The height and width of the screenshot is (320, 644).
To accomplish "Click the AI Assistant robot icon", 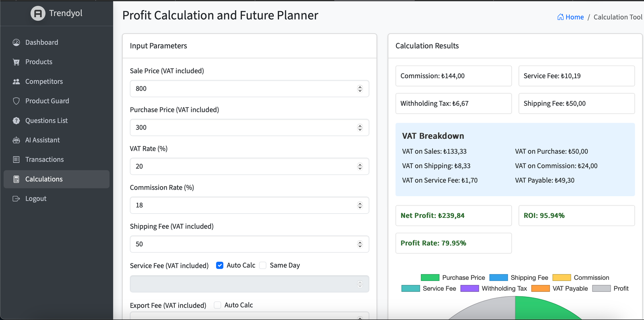I will [x=16, y=140].
